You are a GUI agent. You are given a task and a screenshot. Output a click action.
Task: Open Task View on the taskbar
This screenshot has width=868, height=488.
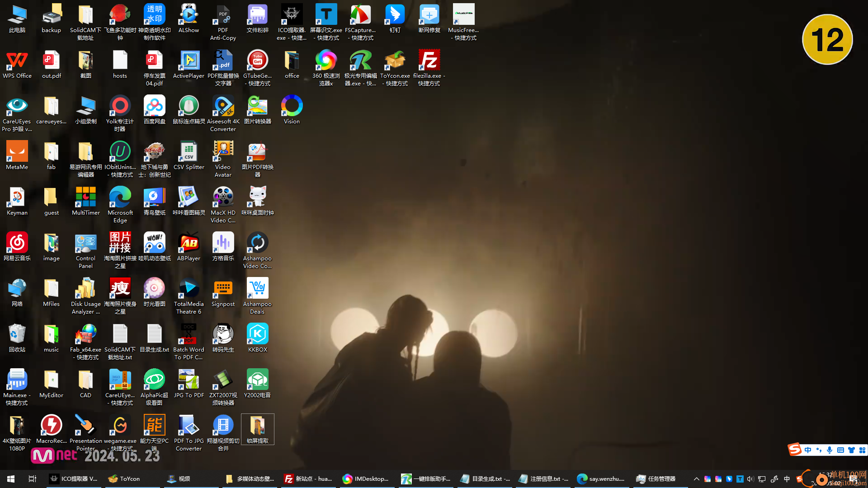tap(33, 479)
